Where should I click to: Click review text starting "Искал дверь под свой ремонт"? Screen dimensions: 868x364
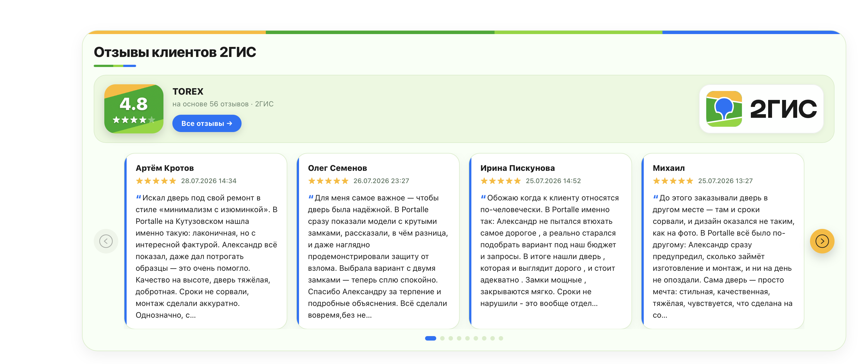coord(207,256)
